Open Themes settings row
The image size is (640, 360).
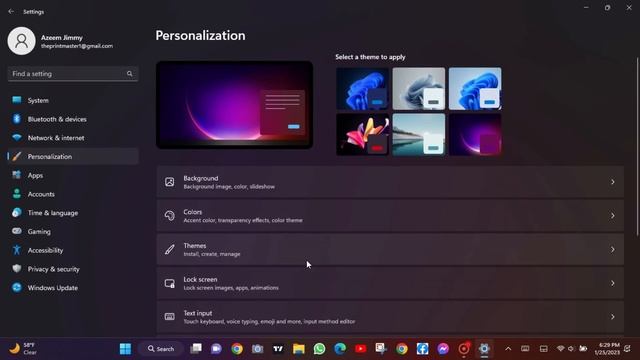(390, 249)
